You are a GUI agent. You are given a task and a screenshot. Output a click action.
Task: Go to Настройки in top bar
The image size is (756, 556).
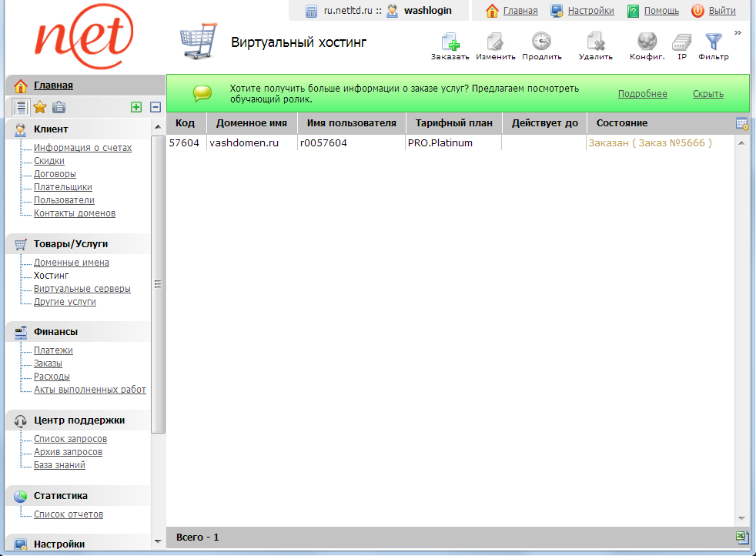click(x=590, y=11)
